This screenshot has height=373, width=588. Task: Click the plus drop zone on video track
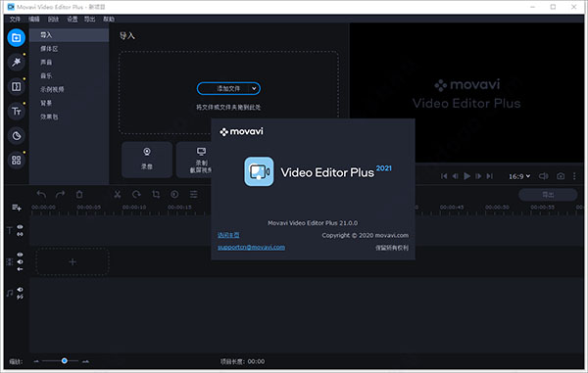[73, 261]
